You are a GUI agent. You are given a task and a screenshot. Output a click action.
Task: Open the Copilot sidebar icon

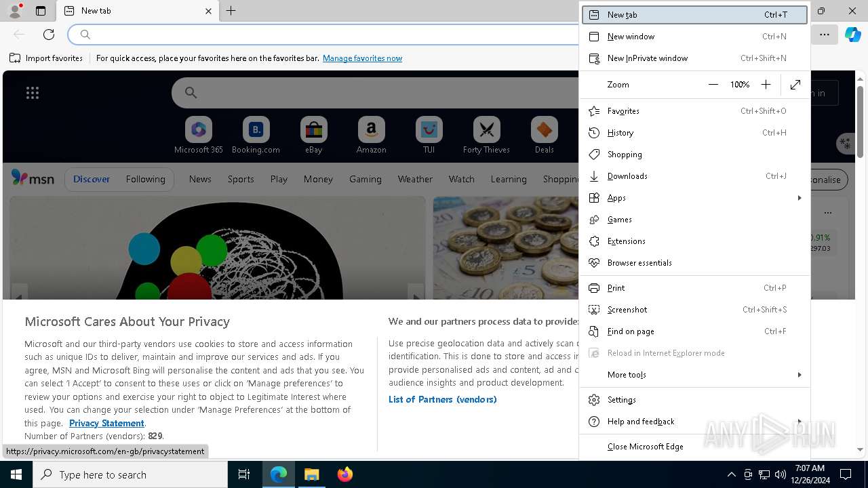(852, 35)
